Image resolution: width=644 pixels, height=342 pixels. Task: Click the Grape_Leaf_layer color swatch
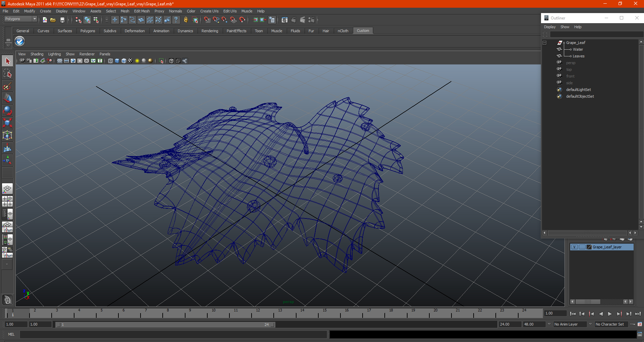(589, 247)
